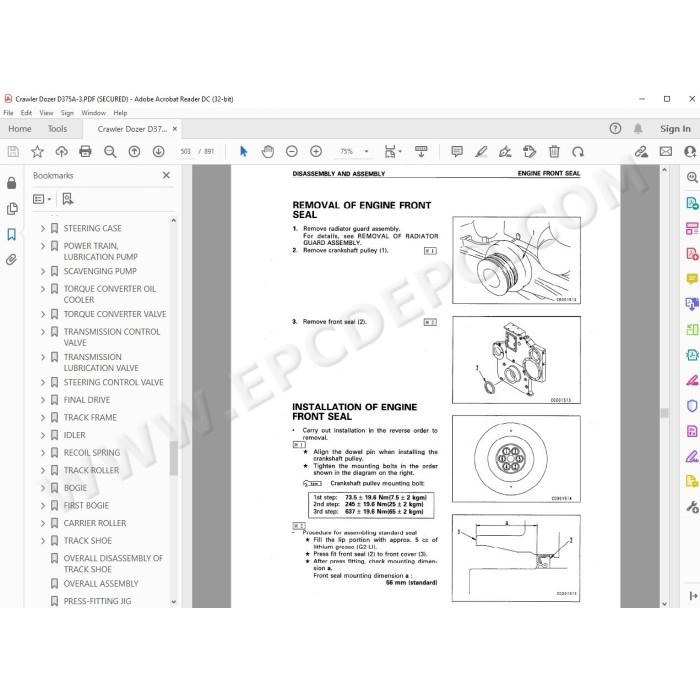Open PRESS-FITTING JIG bookmark

point(97,601)
